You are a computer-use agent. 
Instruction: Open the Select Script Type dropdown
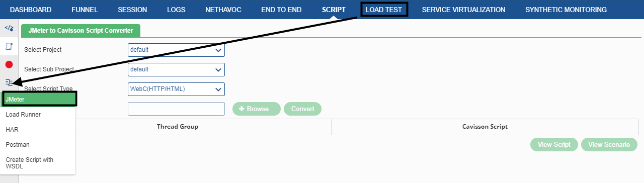pos(176,89)
